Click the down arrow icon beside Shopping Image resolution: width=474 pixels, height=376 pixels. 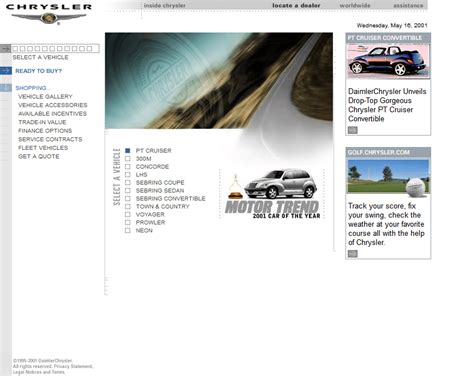click(6, 88)
